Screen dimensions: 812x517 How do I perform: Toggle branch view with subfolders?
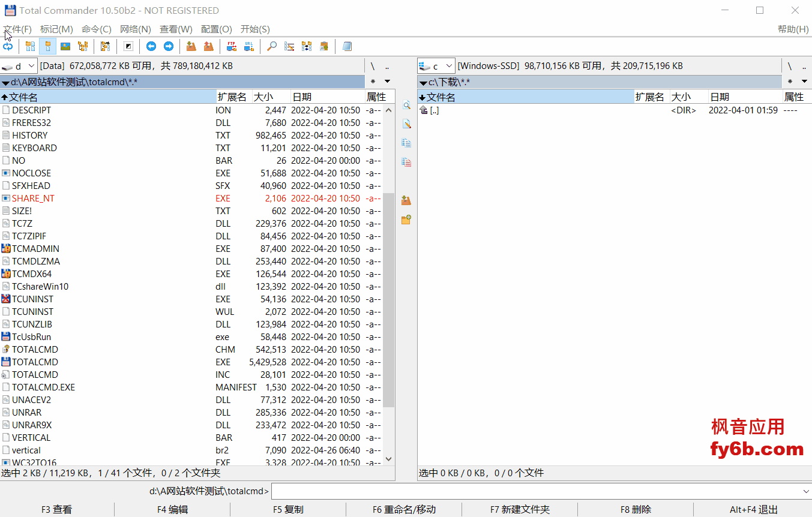tap(106, 46)
